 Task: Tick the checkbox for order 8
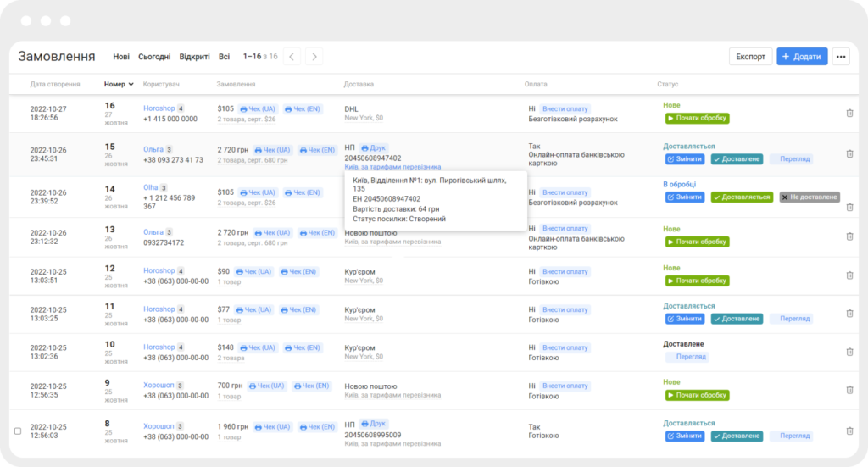[x=18, y=431]
